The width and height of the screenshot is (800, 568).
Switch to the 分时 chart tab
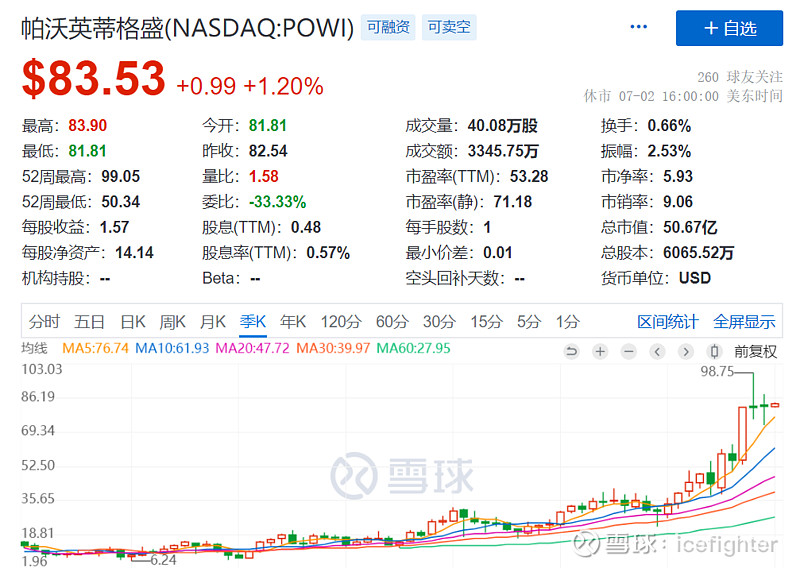[x=44, y=322]
